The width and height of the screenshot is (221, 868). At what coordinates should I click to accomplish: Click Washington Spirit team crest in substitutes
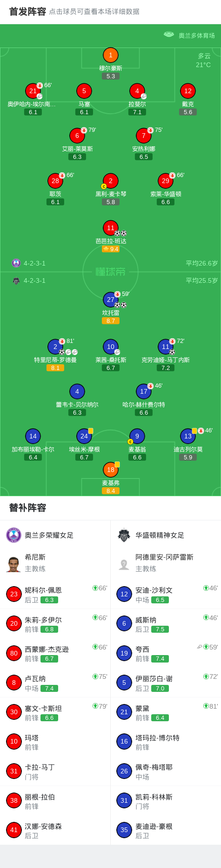(124, 535)
